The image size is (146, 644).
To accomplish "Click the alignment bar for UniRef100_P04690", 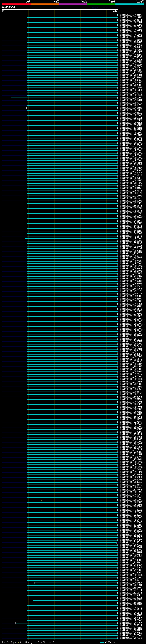I will pyautogui.click(x=72, y=15).
